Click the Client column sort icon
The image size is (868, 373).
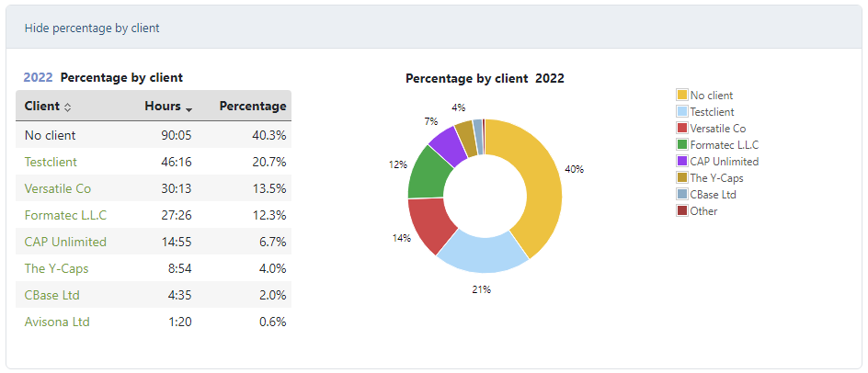tap(67, 107)
